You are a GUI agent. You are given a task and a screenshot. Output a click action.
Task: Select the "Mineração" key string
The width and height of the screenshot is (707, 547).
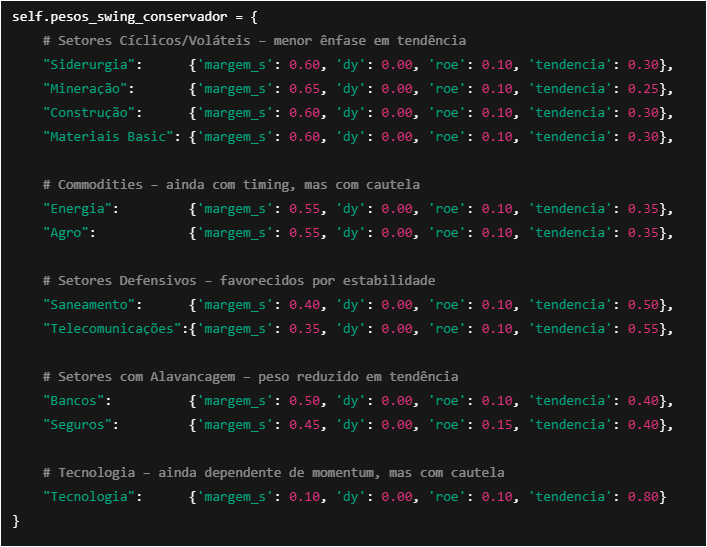pos(88,89)
